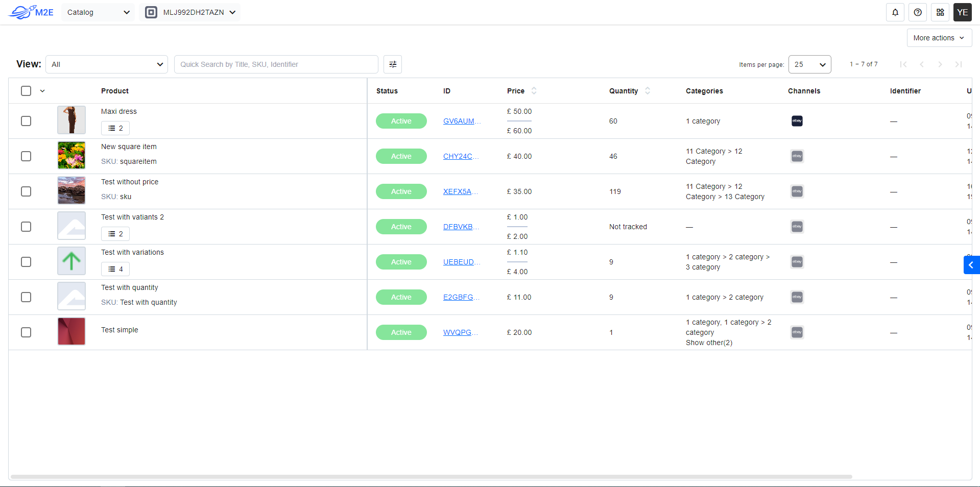Click the help question mark icon
This screenshot has width=980, height=487.
(917, 12)
